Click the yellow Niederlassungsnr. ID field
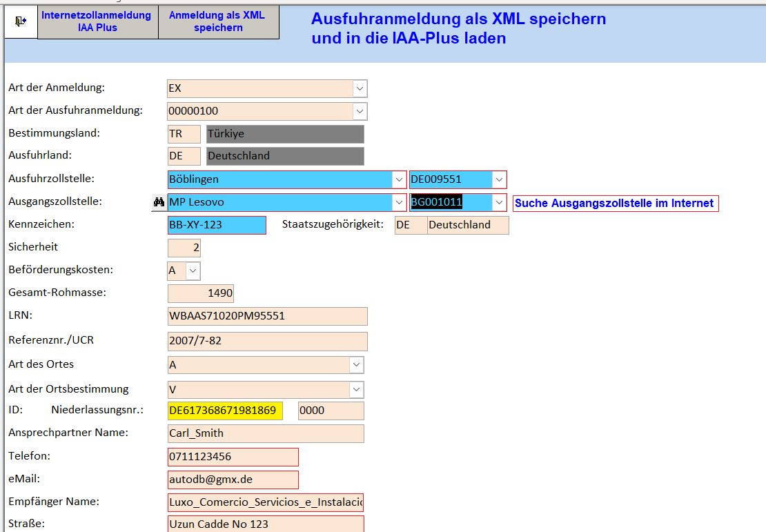Image resolution: width=766 pixels, height=532 pixels. [225, 411]
